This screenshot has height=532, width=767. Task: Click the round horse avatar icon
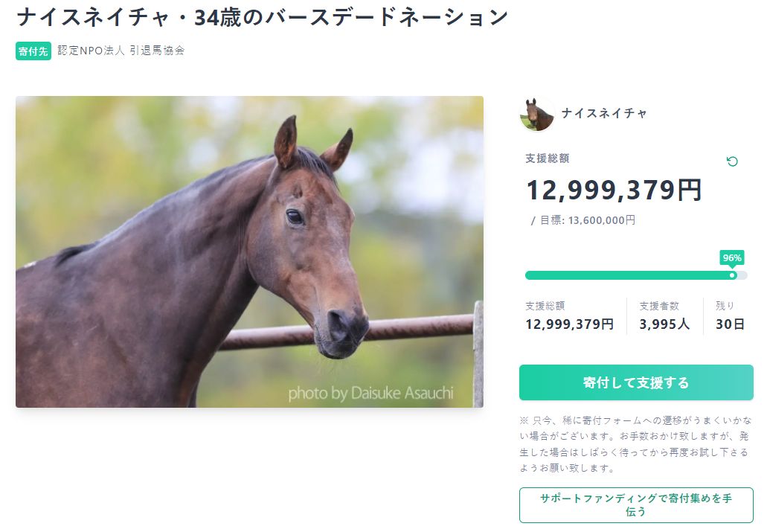click(536, 114)
